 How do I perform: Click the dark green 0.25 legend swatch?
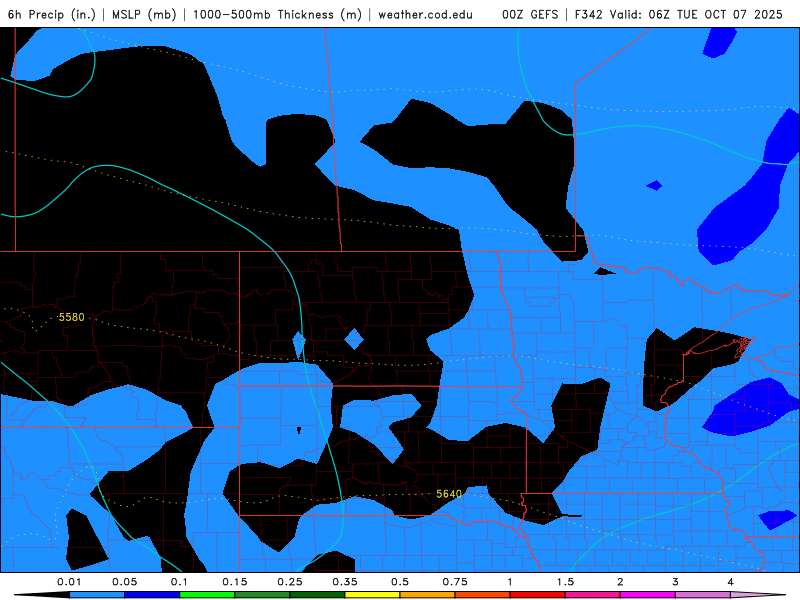(317, 595)
